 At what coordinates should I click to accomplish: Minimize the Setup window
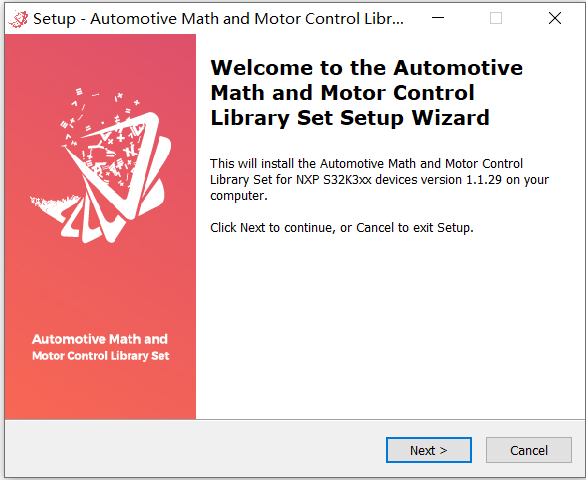438,18
